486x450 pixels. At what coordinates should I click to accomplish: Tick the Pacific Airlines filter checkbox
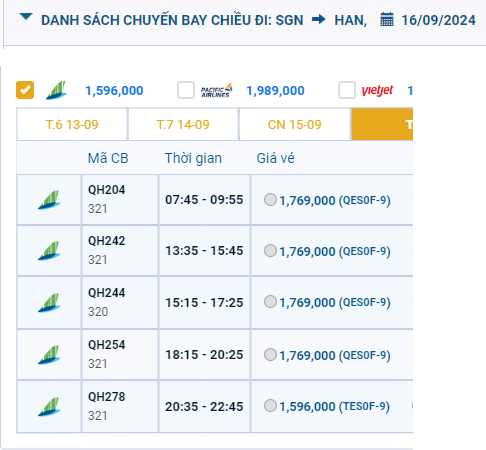(x=186, y=90)
